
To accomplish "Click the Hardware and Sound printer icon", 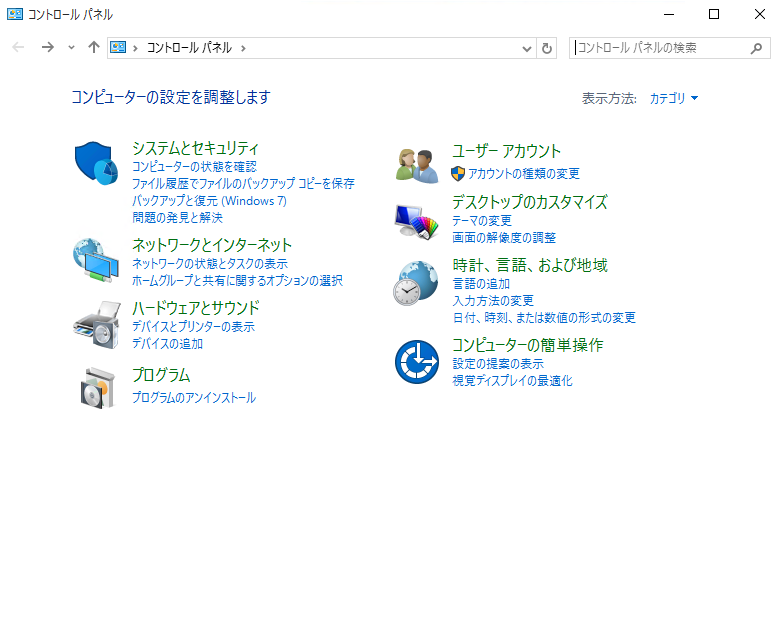I will [97, 325].
